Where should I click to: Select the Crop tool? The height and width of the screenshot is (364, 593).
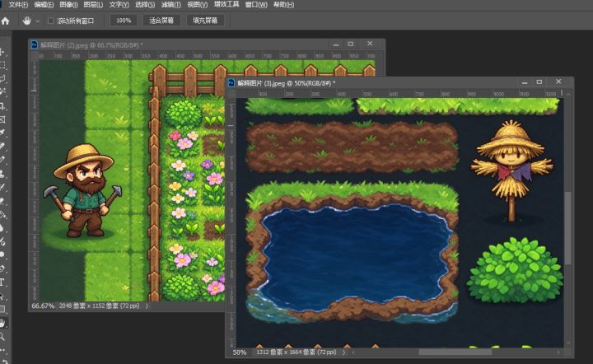click(2, 106)
